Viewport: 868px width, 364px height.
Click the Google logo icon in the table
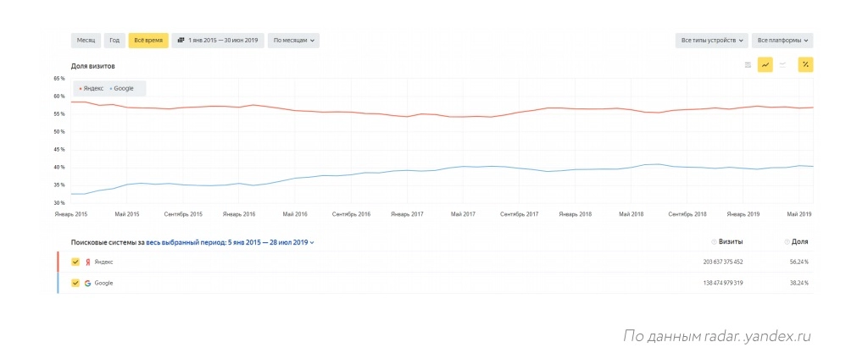87,284
